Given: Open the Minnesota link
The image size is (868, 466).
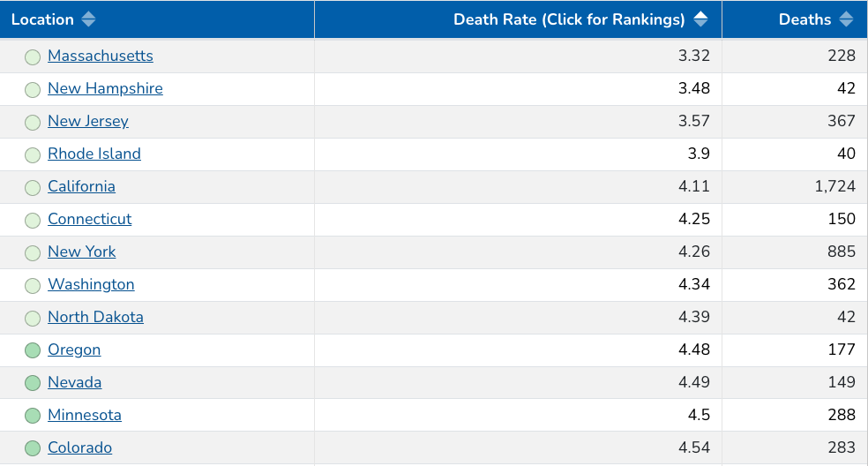Looking at the screenshot, I should tap(84, 415).
